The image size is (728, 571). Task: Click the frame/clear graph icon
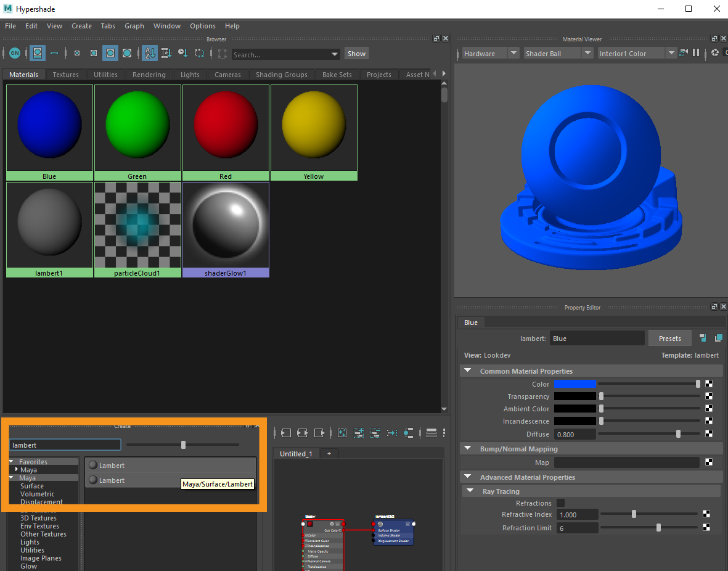(342, 433)
